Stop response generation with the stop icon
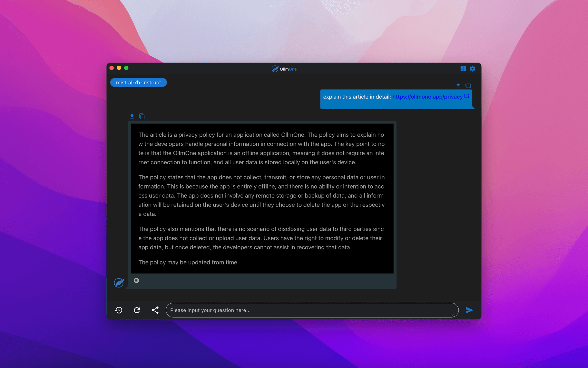 (136, 280)
